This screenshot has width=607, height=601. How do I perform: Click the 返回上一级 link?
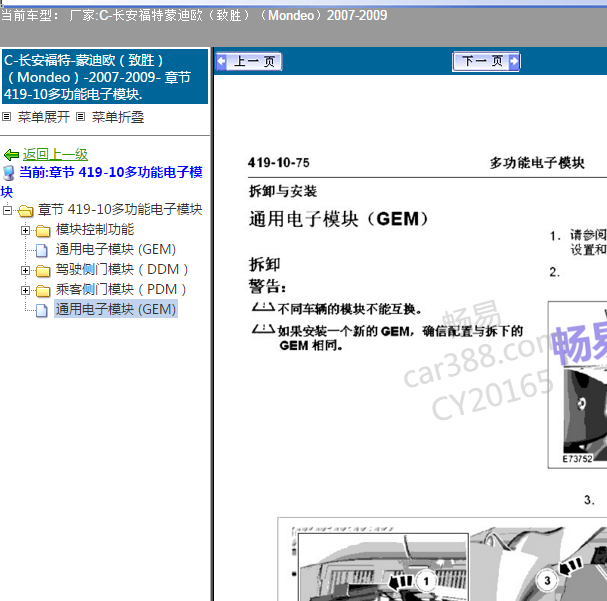click(x=55, y=154)
